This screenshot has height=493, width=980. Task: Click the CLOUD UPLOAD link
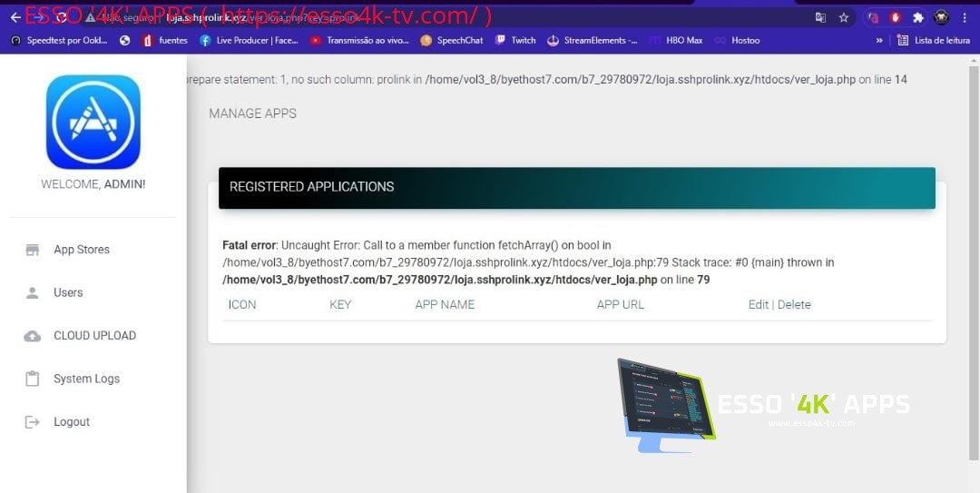(94, 336)
